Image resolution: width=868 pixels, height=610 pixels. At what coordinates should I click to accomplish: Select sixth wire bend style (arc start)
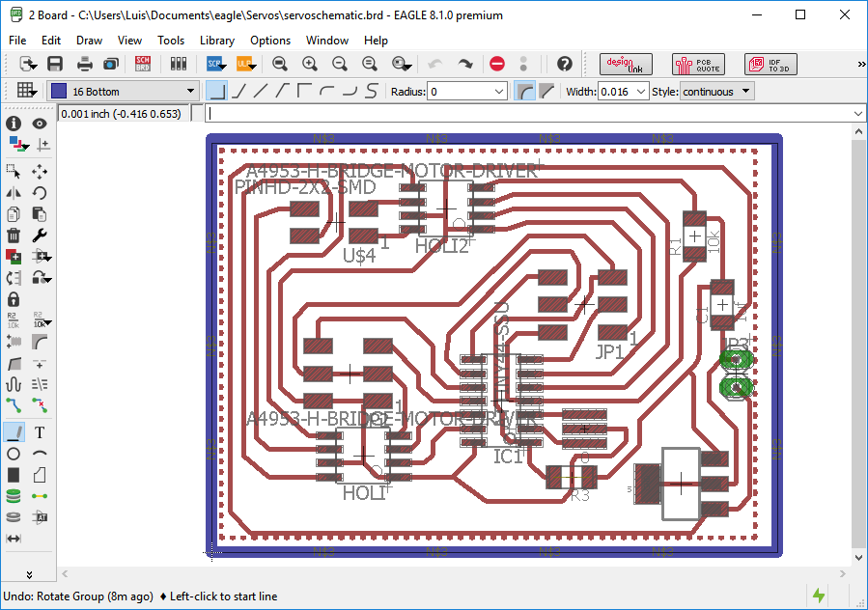[326, 92]
